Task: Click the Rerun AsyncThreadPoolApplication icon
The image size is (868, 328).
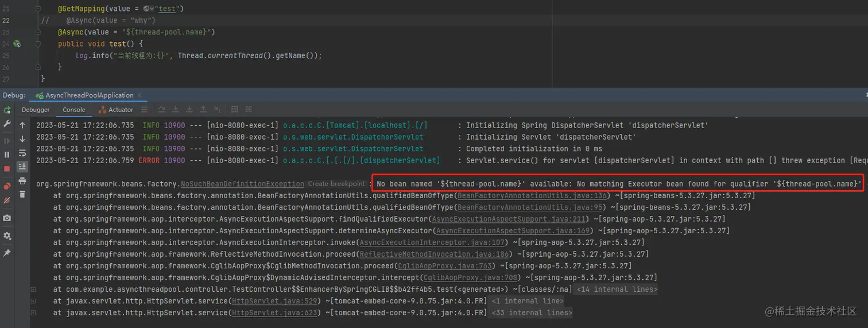Action: click(7, 110)
